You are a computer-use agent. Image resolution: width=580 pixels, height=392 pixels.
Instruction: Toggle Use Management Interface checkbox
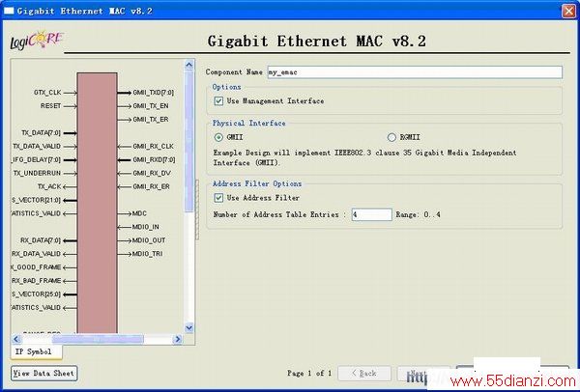tap(218, 100)
